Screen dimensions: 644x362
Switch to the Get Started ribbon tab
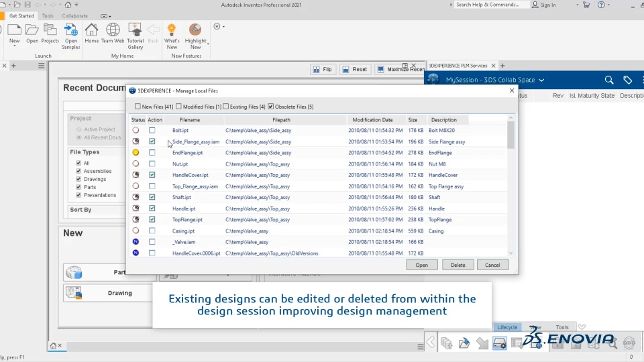(x=21, y=16)
